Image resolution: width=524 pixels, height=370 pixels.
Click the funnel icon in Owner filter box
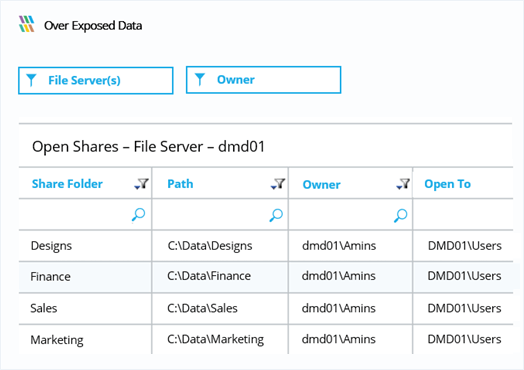pos(200,80)
